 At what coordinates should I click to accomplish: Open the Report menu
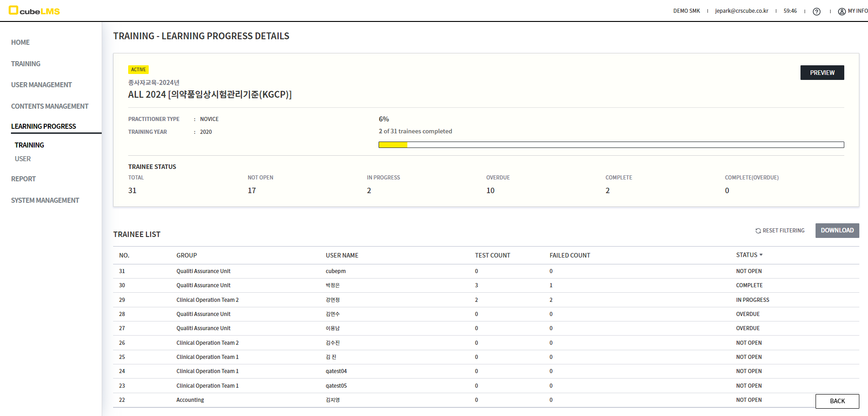pyautogui.click(x=23, y=179)
